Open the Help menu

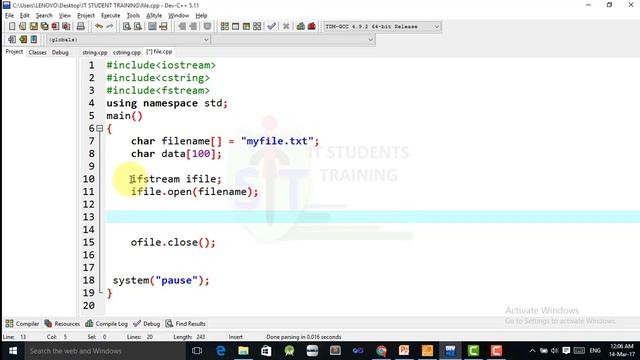(x=201, y=16)
